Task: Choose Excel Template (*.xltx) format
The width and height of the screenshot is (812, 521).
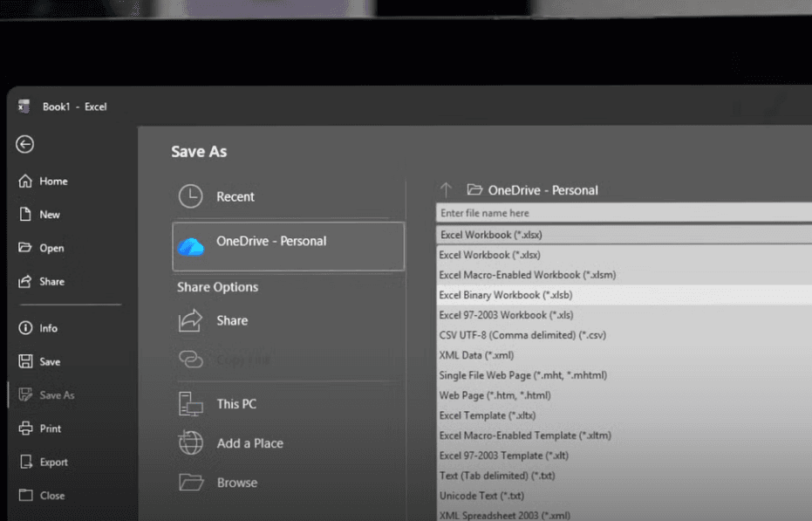Action: click(624, 415)
